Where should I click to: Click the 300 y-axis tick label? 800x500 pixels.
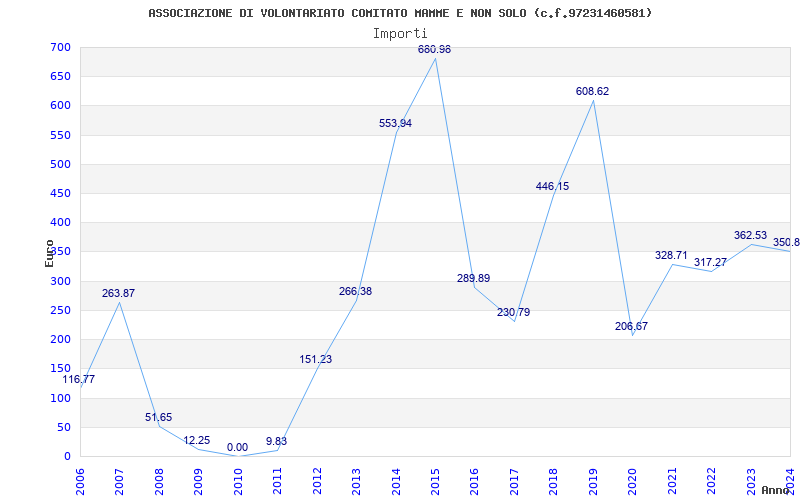[x=60, y=281]
